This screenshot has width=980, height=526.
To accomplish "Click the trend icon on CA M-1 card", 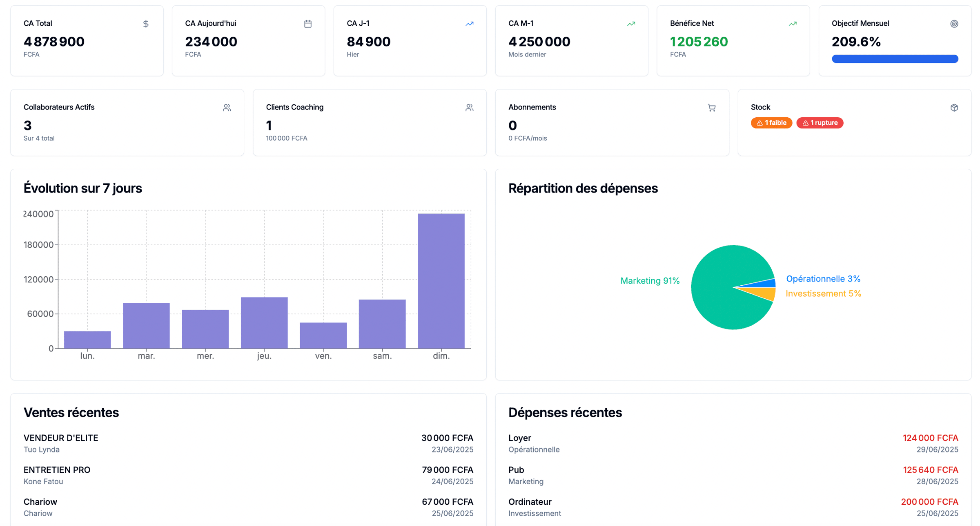I will (630, 24).
